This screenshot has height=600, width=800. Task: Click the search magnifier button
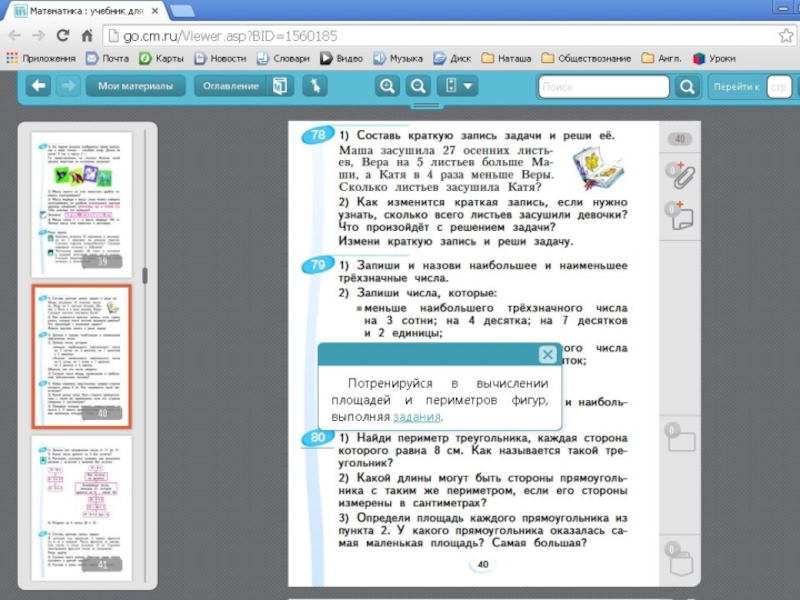[x=687, y=87]
